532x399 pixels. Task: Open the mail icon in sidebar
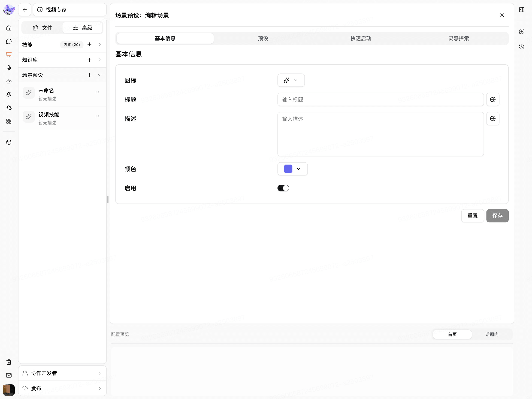9,375
